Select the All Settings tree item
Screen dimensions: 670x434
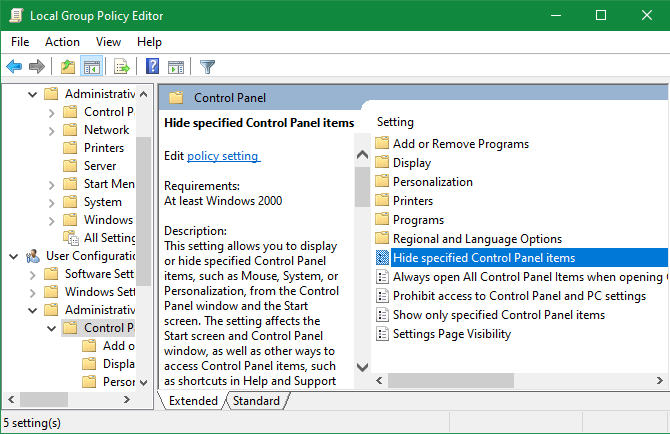tap(109, 238)
